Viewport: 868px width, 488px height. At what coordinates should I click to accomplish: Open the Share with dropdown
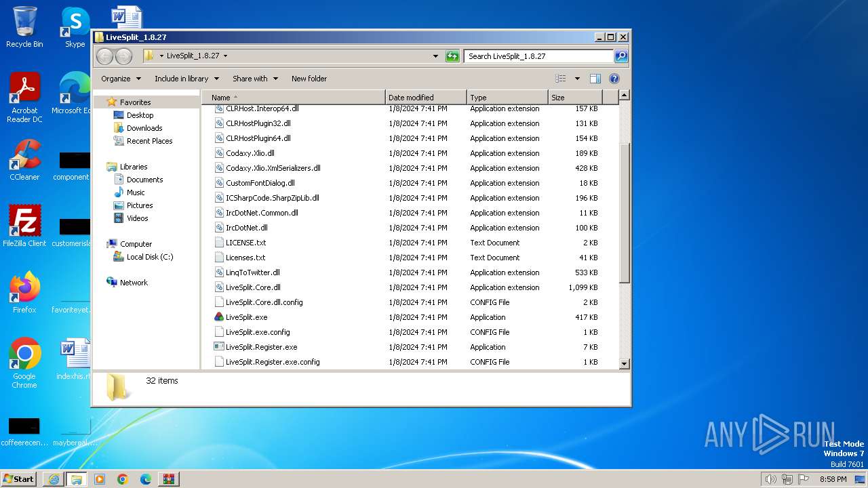pyautogui.click(x=254, y=79)
